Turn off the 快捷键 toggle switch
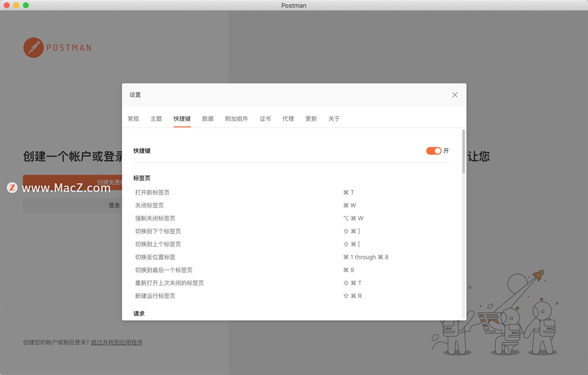This screenshot has height=375, width=588. point(434,151)
